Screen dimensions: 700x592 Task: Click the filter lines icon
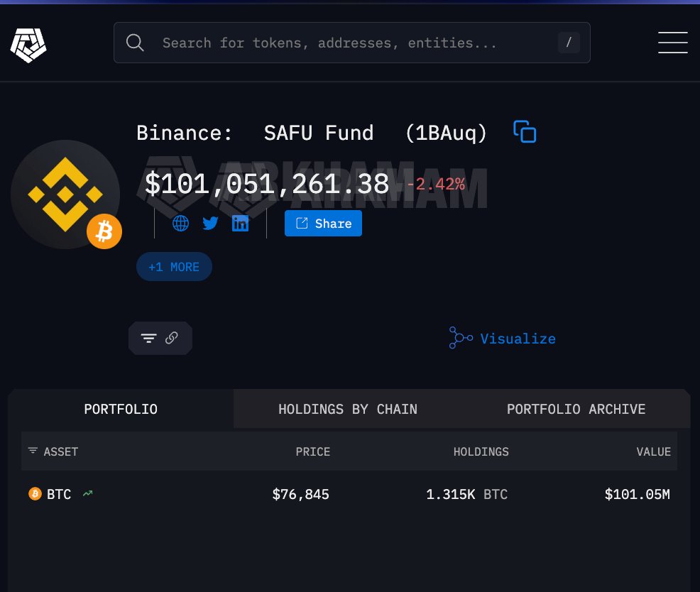(x=148, y=339)
